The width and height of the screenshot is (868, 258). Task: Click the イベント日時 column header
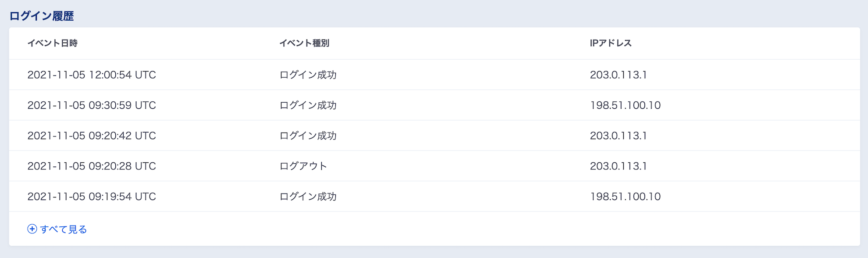click(52, 43)
